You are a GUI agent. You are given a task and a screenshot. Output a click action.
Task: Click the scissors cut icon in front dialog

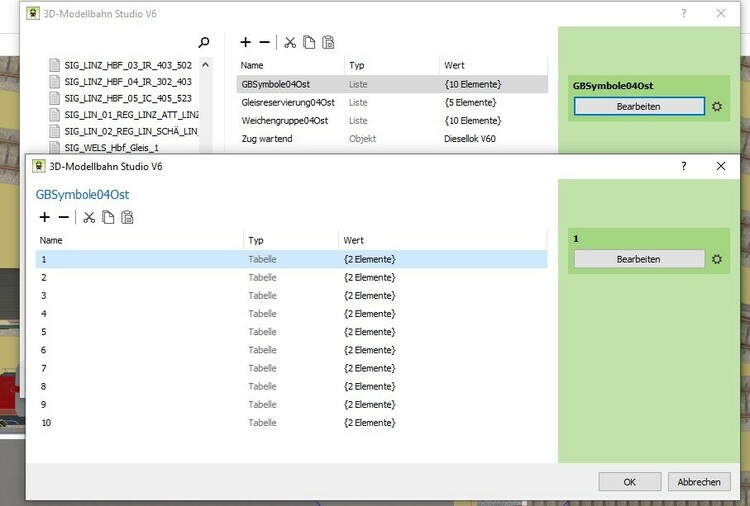89,217
